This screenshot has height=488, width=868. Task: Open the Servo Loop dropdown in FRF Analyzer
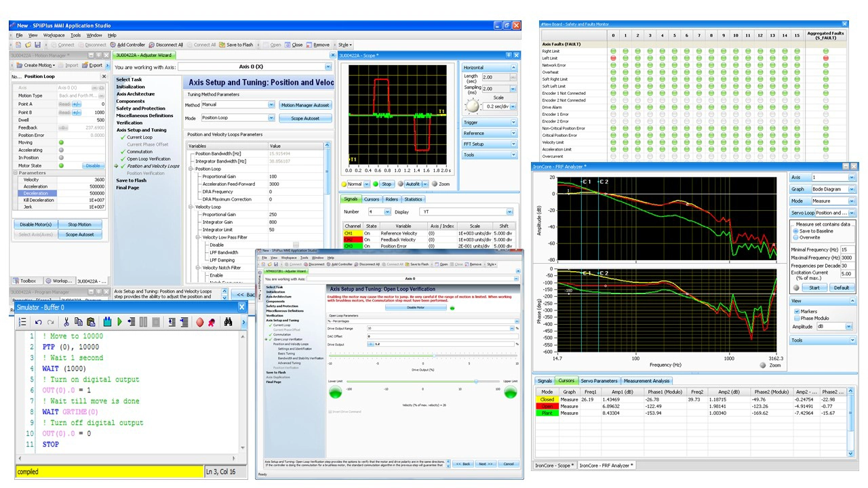click(852, 213)
